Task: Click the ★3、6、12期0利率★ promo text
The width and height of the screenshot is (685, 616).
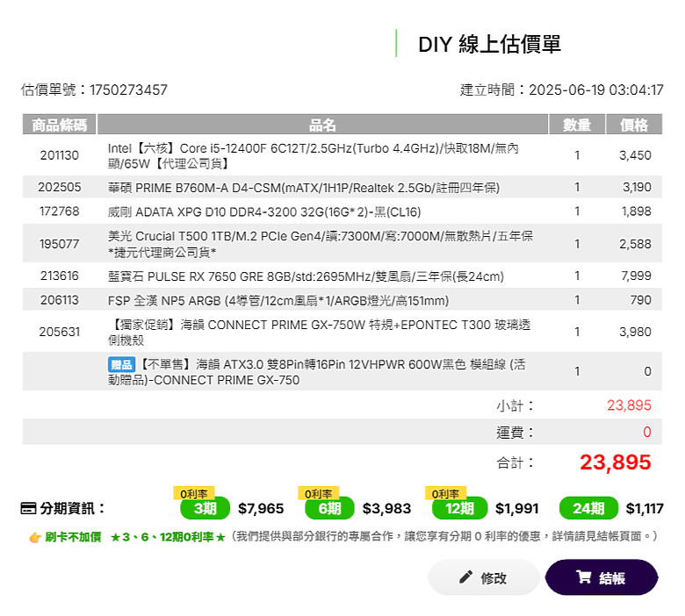Action: pos(168,537)
